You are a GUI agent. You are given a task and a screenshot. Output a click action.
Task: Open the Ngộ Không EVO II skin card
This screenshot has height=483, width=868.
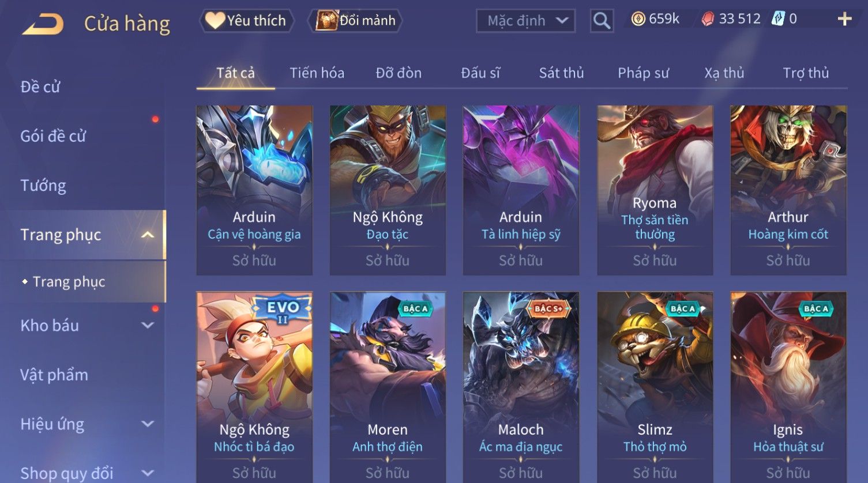click(254, 387)
